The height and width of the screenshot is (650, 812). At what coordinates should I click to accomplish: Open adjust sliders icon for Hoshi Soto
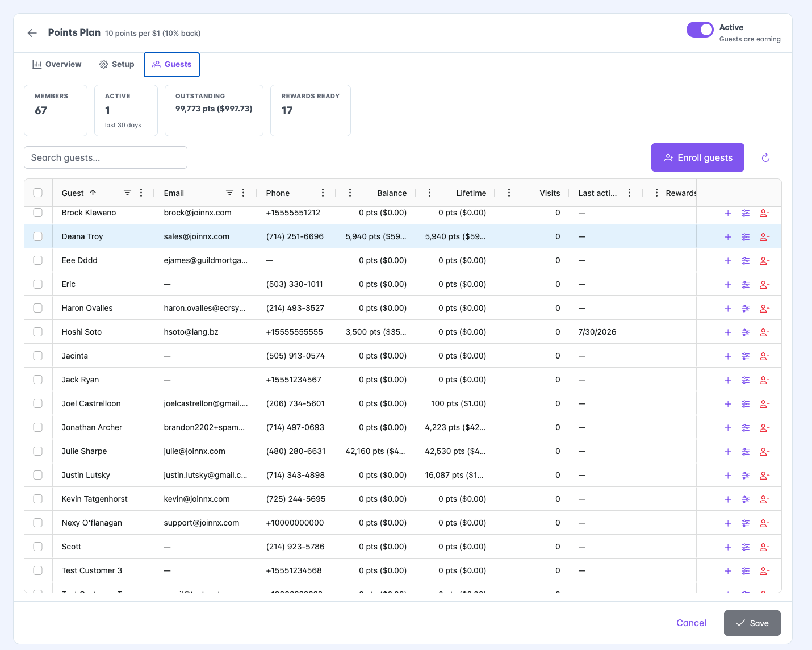click(746, 332)
